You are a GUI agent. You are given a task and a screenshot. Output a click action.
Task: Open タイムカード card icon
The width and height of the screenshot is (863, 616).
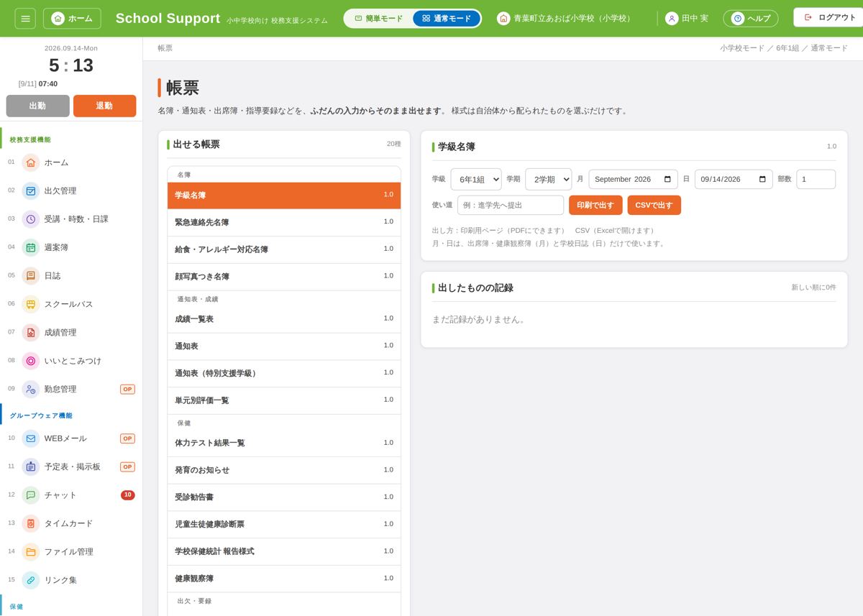coord(30,523)
